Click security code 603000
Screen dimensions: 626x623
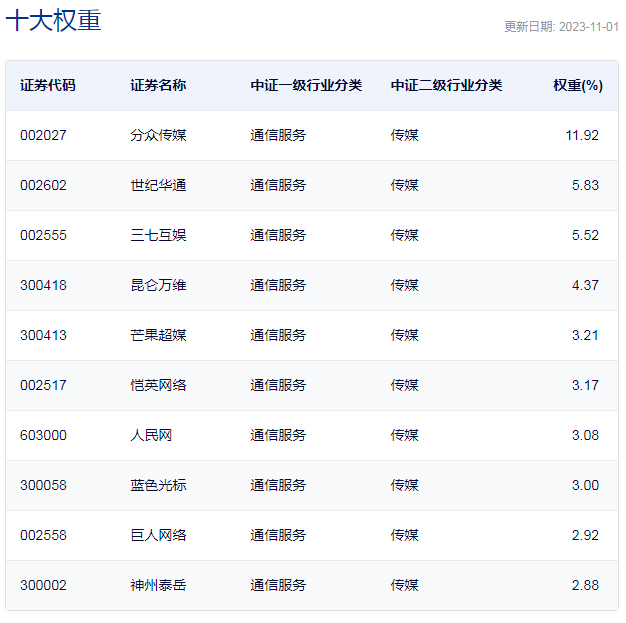tap(43, 436)
